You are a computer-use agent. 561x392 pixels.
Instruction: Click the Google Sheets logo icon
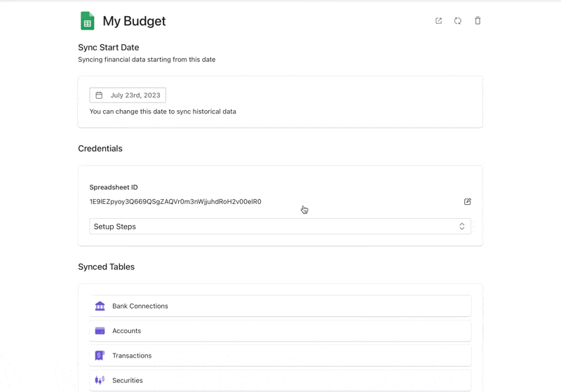point(87,21)
